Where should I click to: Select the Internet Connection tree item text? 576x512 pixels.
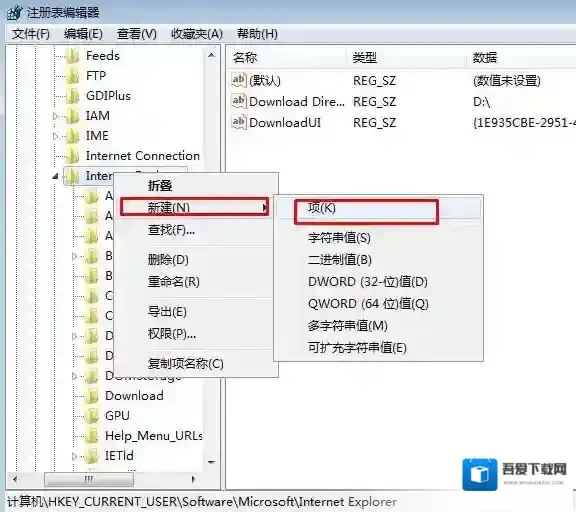[x=143, y=156]
